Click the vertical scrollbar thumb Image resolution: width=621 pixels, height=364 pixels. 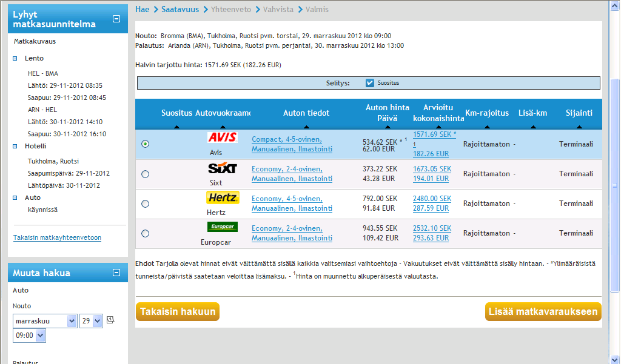tap(614, 185)
